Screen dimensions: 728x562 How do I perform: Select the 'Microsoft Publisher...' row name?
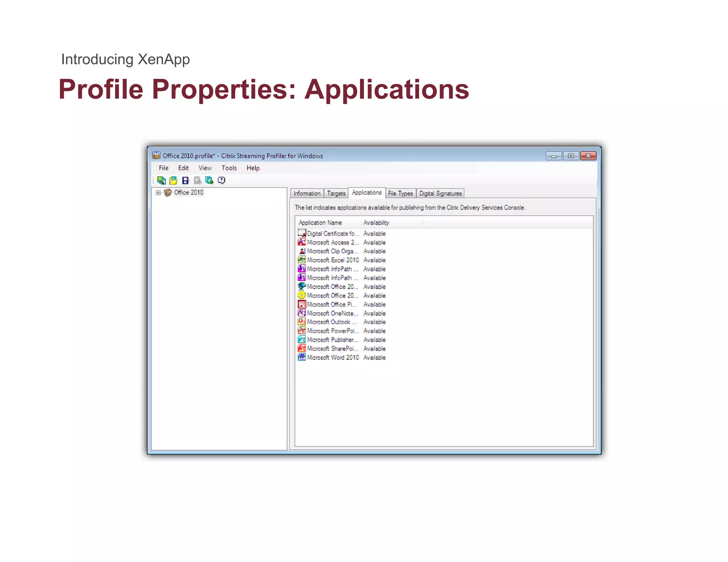point(333,340)
